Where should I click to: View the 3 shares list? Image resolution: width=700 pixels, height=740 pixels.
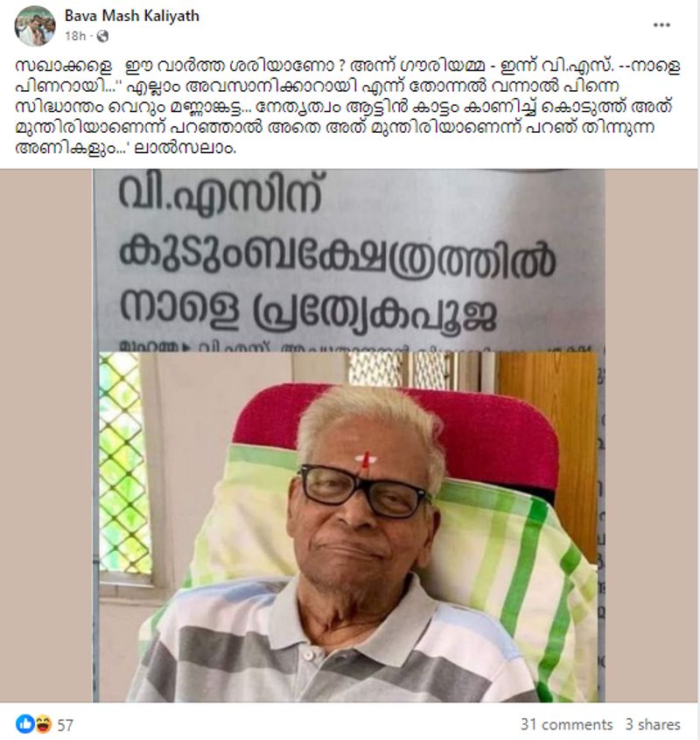pyautogui.click(x=653, y=724)
